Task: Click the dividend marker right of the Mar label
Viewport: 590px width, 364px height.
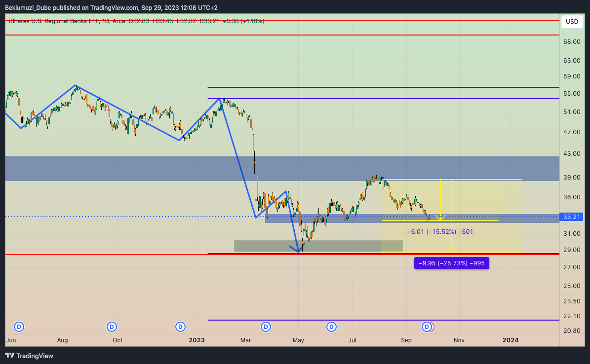Action: (266, 327)
